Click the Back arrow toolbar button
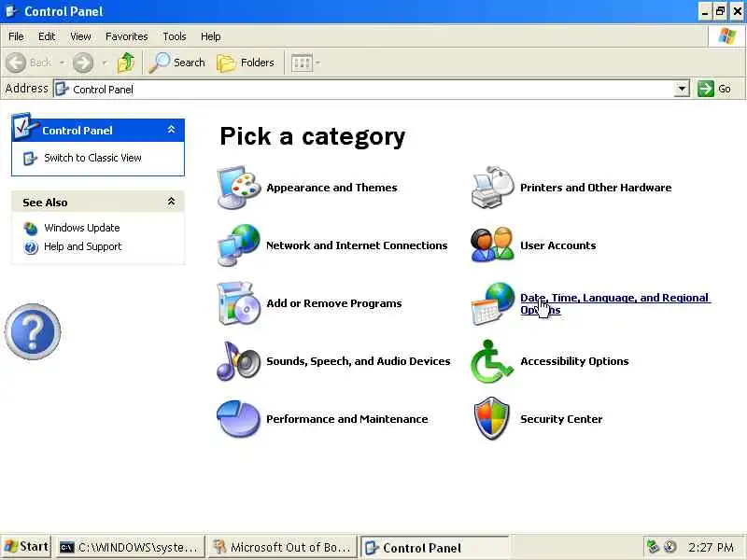Screen dimensions: 747x560 16,63
